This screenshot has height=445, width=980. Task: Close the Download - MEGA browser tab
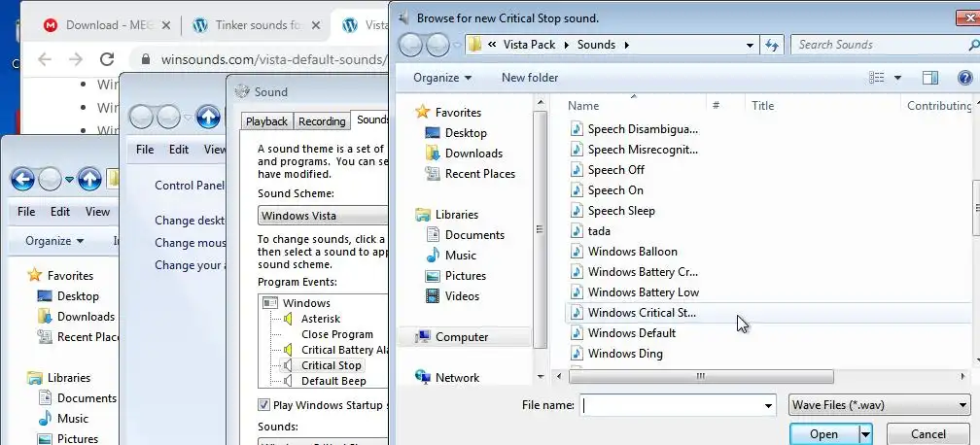click(x=165, y=25)
